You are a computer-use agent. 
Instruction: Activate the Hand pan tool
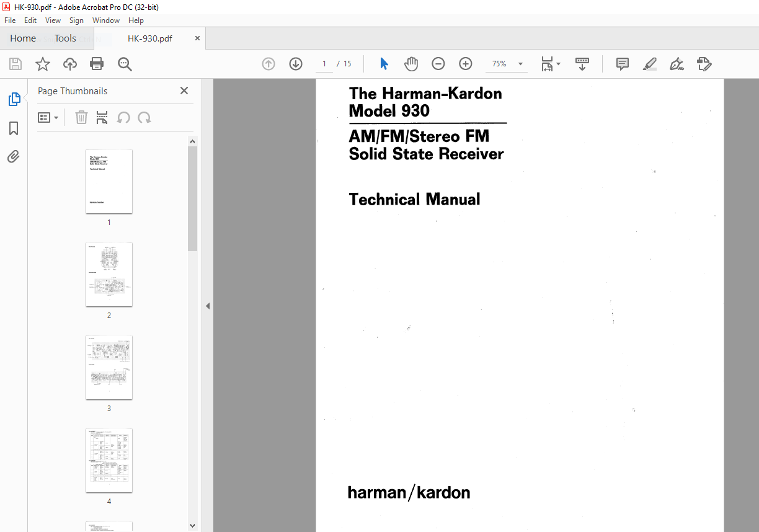(x=411, y=64)
